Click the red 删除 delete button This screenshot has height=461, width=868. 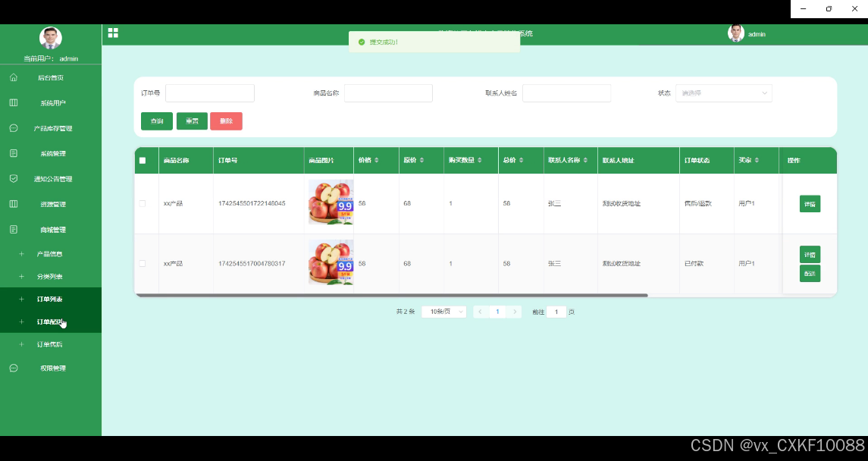226,121
